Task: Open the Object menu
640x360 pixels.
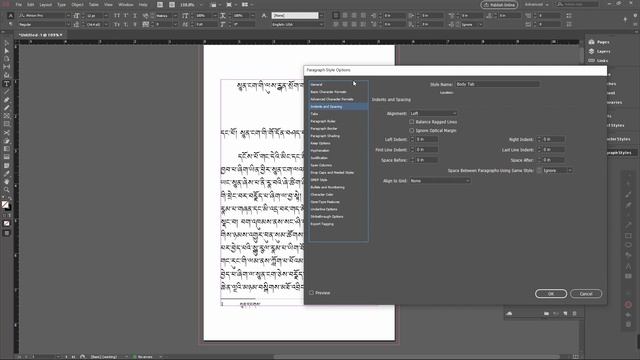Action: coord(77,4)
